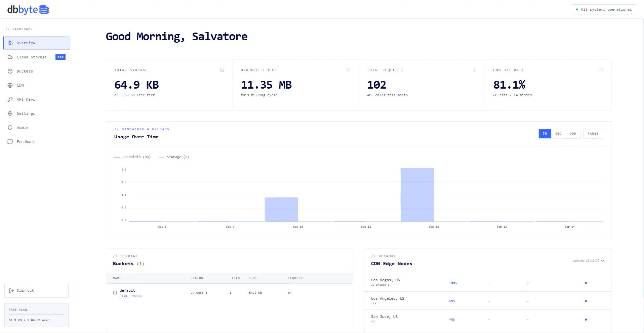Click Total Requests bar chart icon
644x333 pixels.
tap(475, 70)
